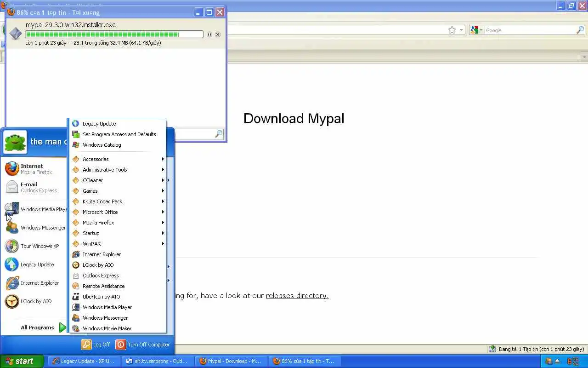The width and height of the screenshot is (588, 368).
Task: Expand the Administrative Tools submenu
Action: tap(117, 170)
